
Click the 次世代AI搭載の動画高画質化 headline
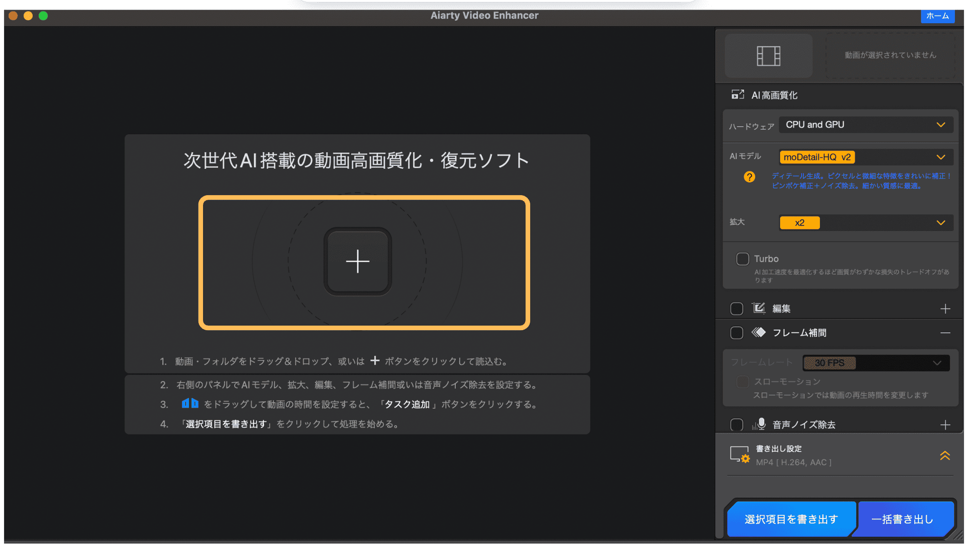coord(356,161)
